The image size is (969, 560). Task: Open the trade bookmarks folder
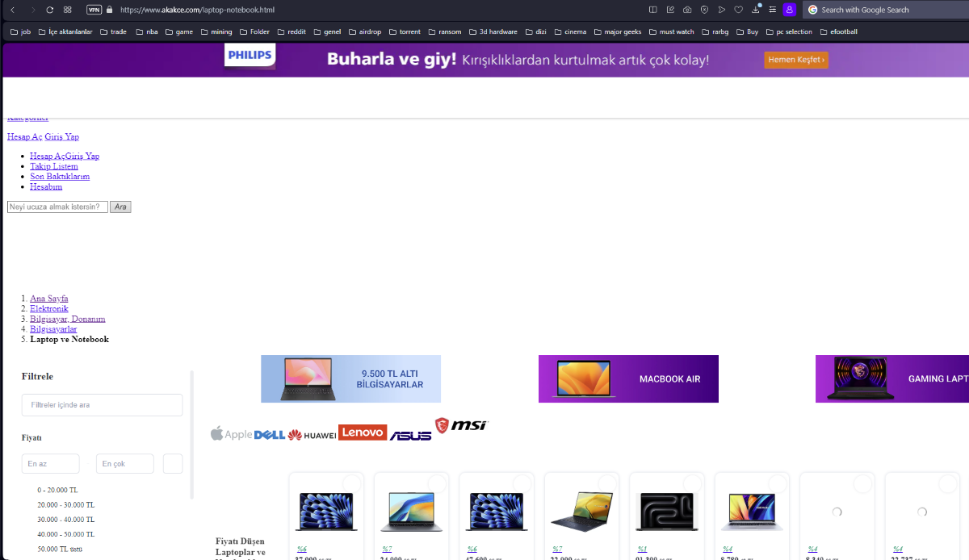(x=113, y=31)
